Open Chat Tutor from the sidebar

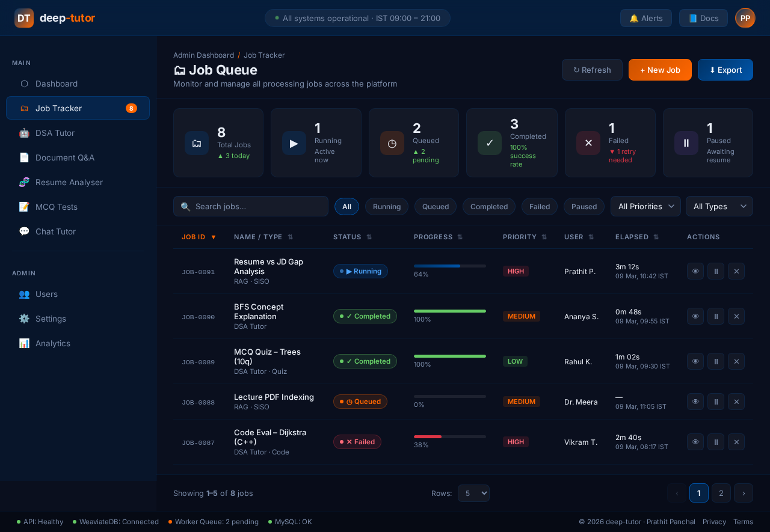point(57,231)
